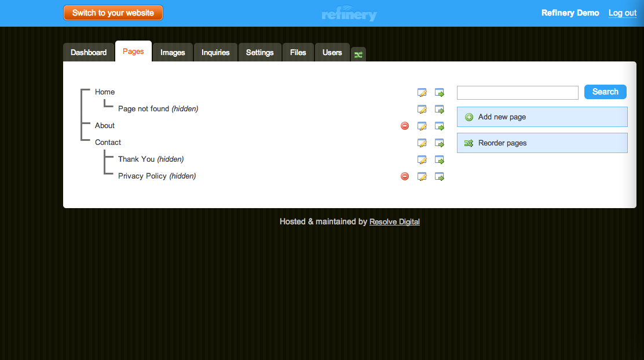
Task: Click the Thank You hidden page entry
Action: click(x=151, y=159)
